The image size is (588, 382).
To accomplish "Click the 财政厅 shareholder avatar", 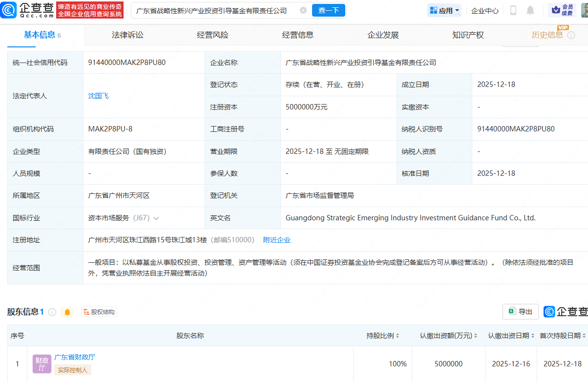I will coord(42,364).
